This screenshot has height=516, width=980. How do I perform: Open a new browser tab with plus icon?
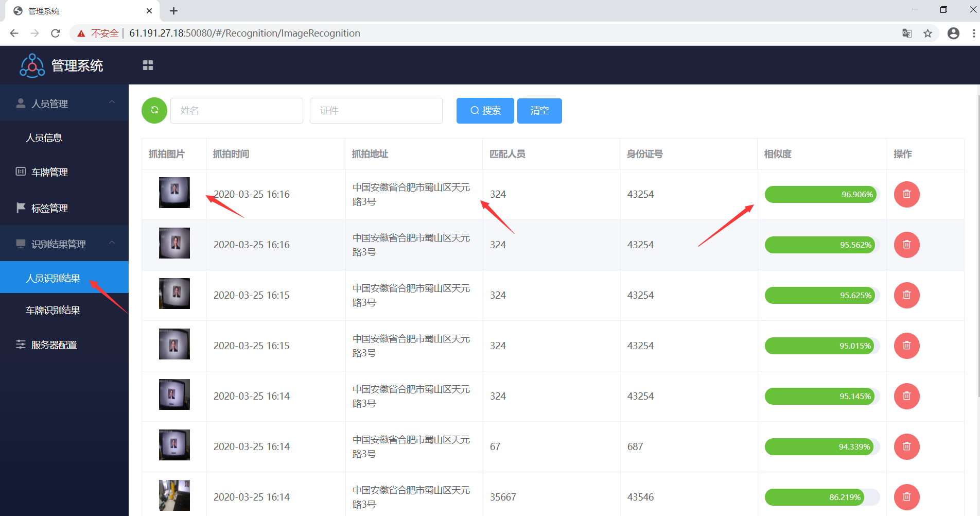point(173,11)
